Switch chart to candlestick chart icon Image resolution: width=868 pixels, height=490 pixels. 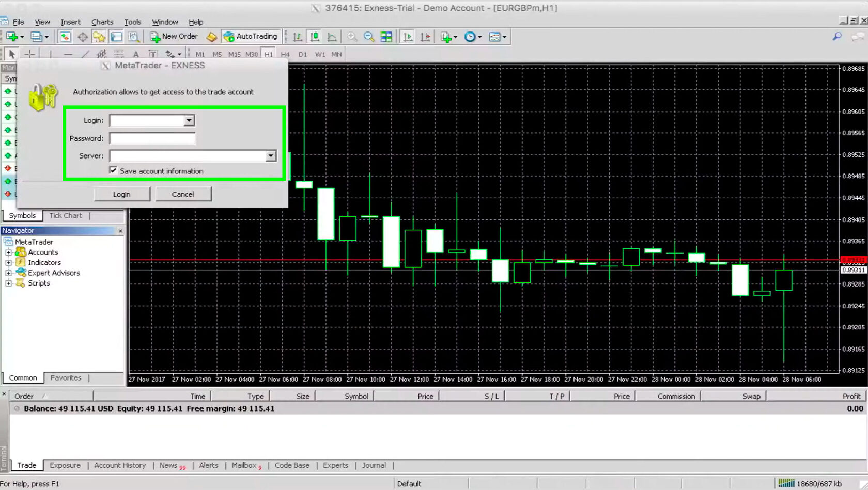pyautogui.click(x=315, y=37)
